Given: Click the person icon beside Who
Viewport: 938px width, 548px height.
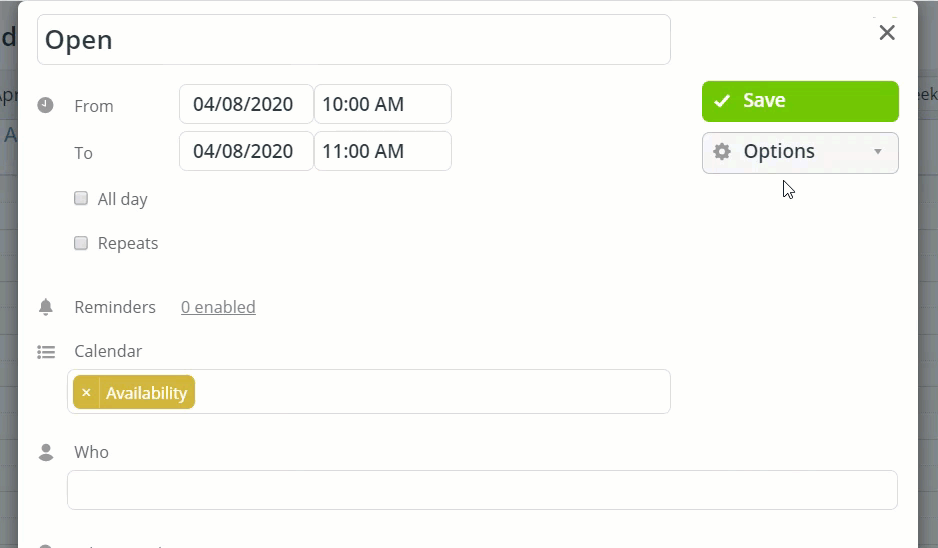Looking at the screenshot, I should [46, 453].
